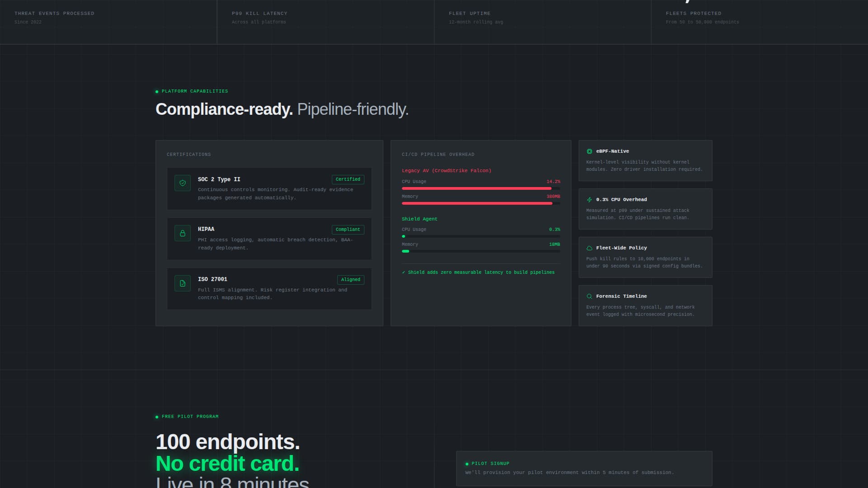
Task: Click the '12-month rolling avg' subtext
Action: click(476, 22)
